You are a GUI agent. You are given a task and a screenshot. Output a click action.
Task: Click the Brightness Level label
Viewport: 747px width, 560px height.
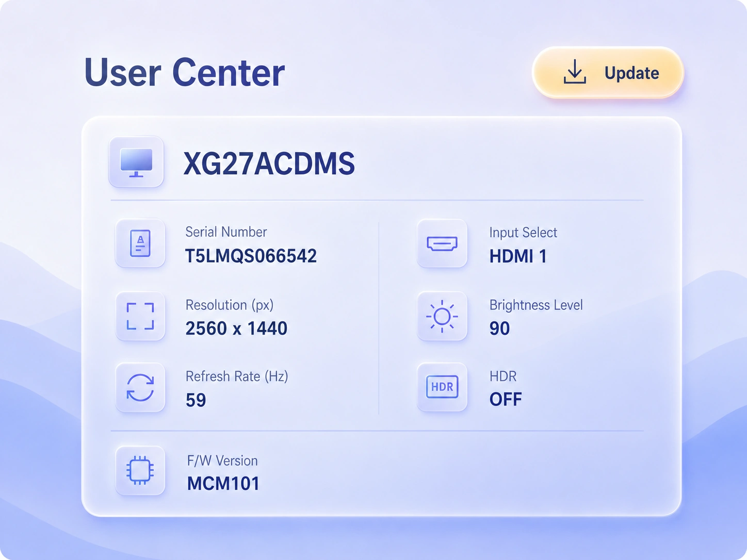coord(536,305)
